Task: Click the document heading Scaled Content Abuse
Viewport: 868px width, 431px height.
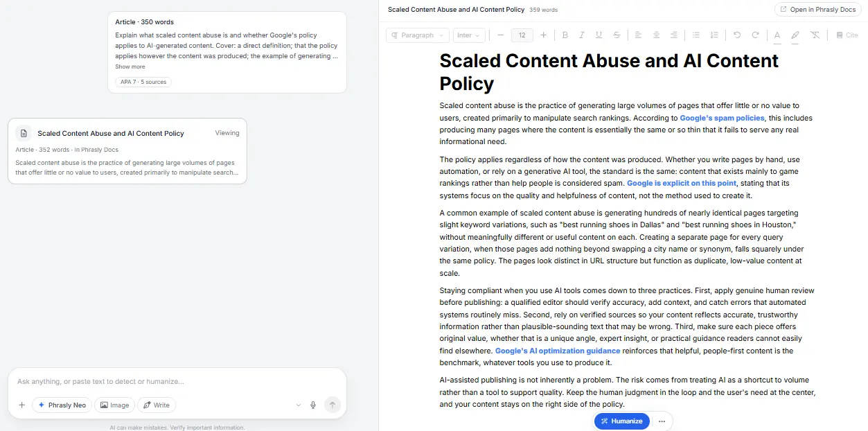Action: coord(609,72)
